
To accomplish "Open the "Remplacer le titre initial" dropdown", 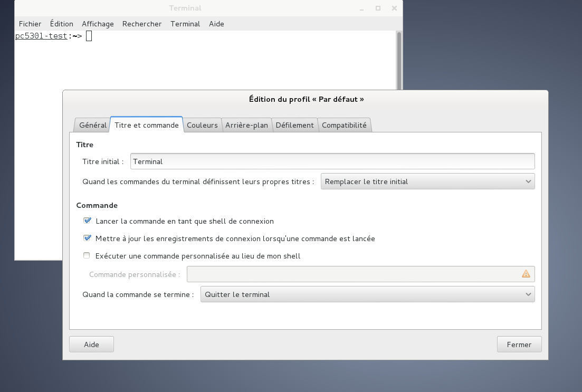I will (x=427, y=181).
